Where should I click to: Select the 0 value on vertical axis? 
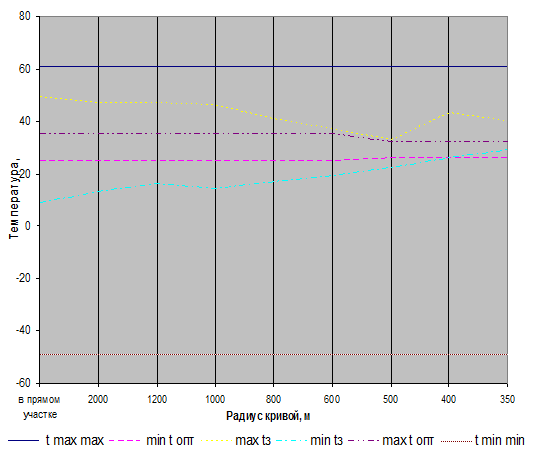click(28, 226)
